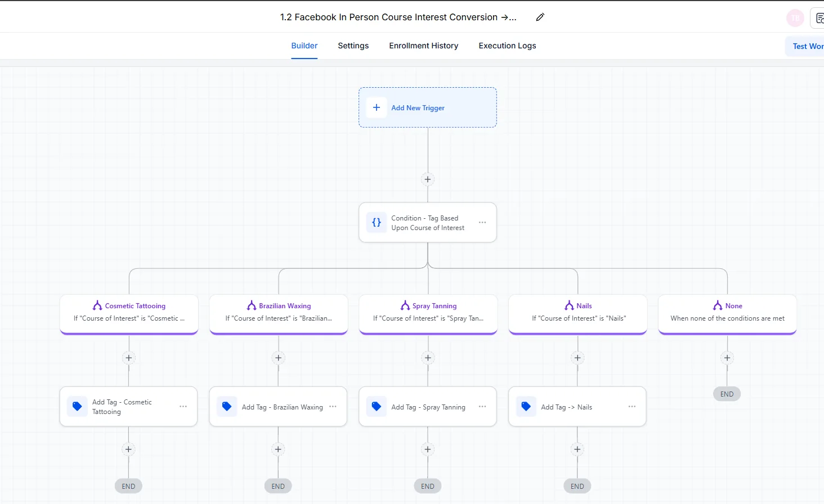Click END marker under Spray Tanning
The height and width of the screenshot is (504, 824).
[428, 486]
